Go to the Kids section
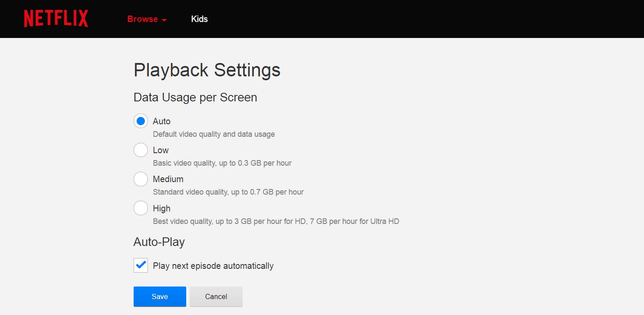Image resolution: width=644 pixels, height=315 pixels. (200, 19)
